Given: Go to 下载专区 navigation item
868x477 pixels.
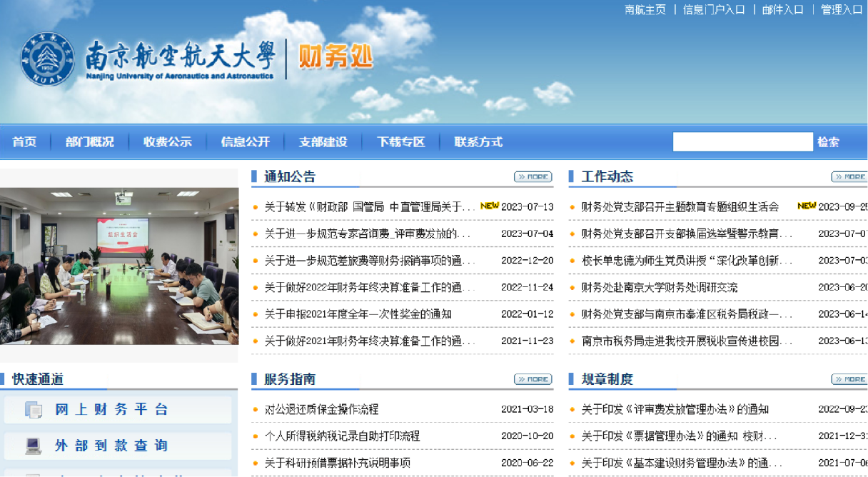Looking at the screenshot, I should click(400, 142).
